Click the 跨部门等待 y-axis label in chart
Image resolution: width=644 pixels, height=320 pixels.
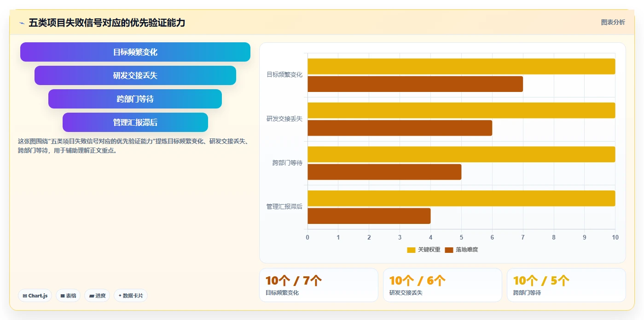[287, 163]
